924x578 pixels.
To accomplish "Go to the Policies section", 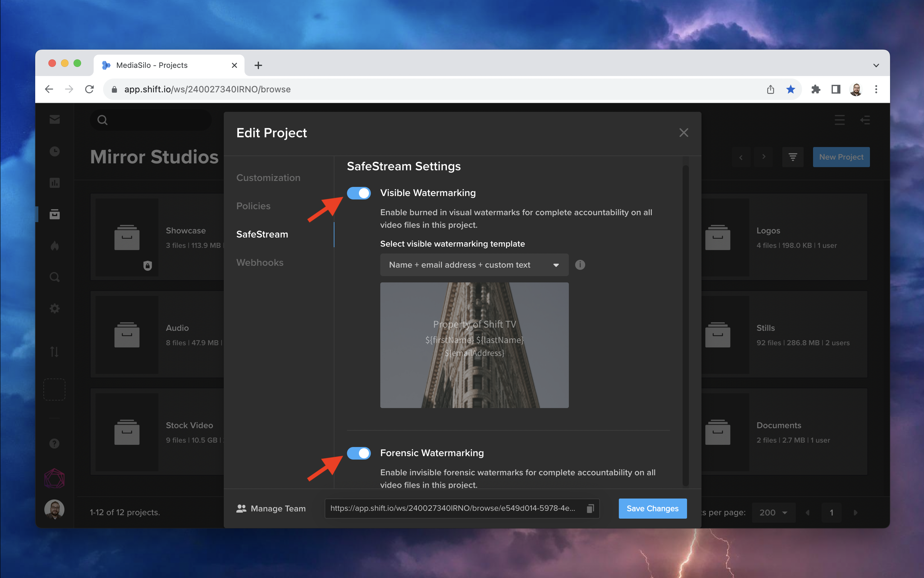I will (x=253, y=206).
